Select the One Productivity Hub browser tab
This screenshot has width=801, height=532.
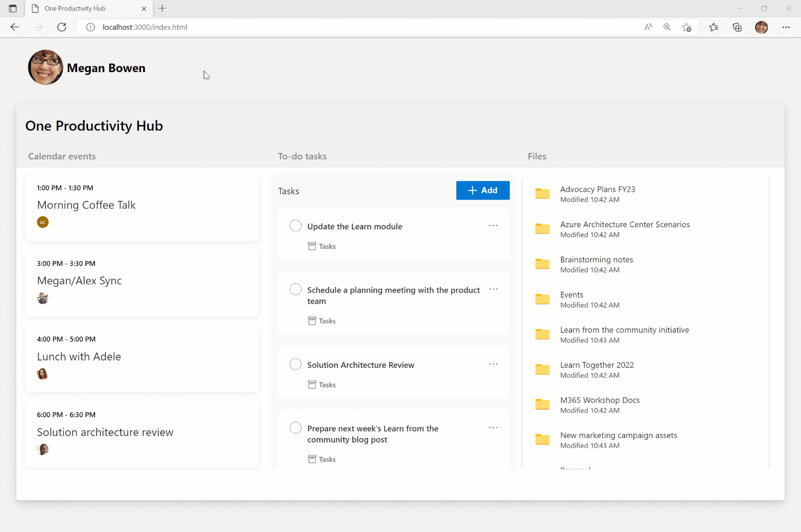click(x=82, y=8)
